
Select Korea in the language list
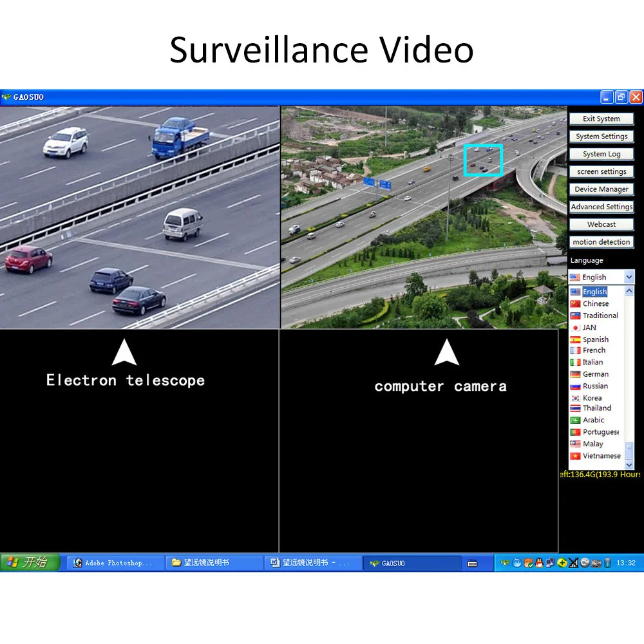[x=596, y=398]
